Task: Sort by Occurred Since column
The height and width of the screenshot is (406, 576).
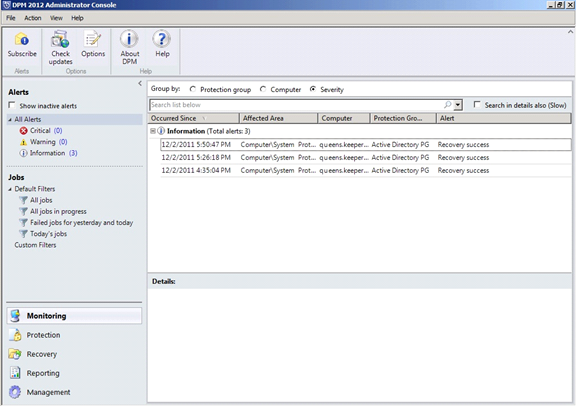Action: (x=194, y=118)
